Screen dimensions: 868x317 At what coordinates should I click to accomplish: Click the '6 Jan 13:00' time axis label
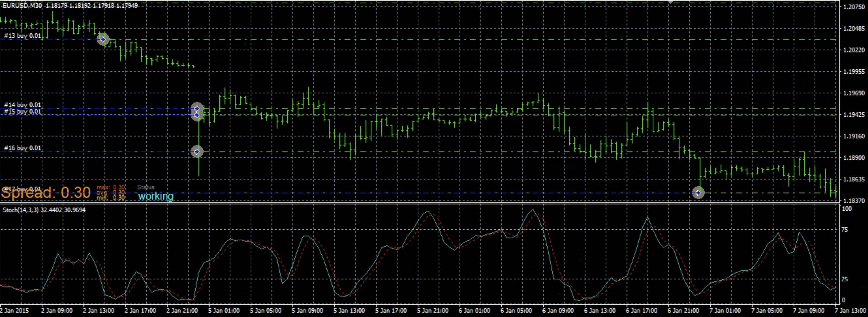pos(600,310)
